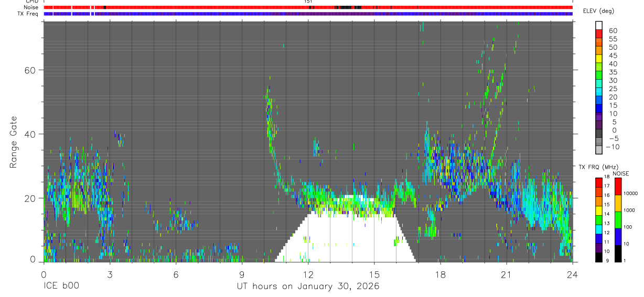This screenshot has height=297, width=644.
Task: Click the '18' tick on the TX FRQ scale
Action: coord(608,177)
